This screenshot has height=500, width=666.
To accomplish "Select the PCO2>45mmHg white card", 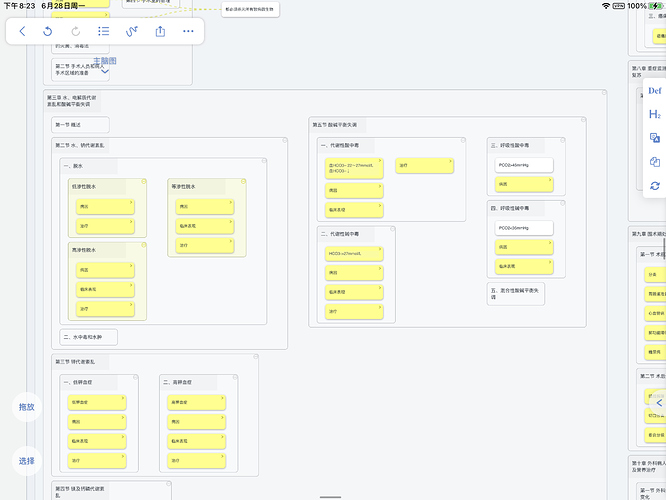I will 524,165.
